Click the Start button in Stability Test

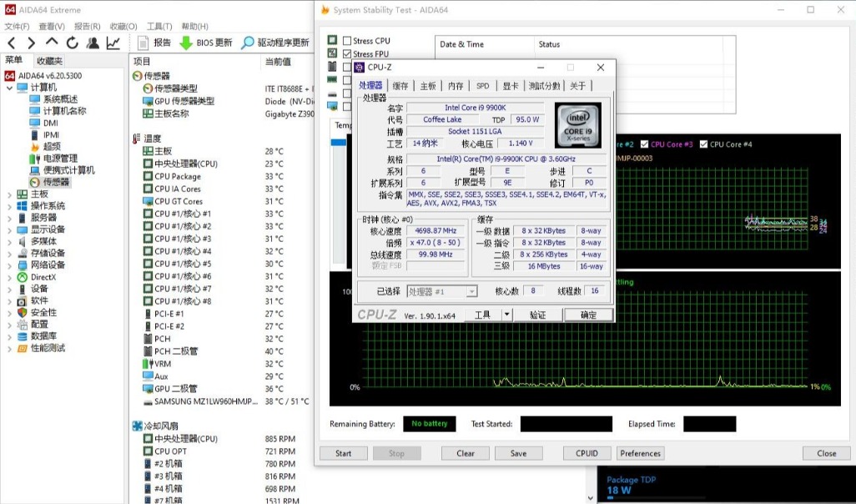pyautogui.click(x=343, y=453)
